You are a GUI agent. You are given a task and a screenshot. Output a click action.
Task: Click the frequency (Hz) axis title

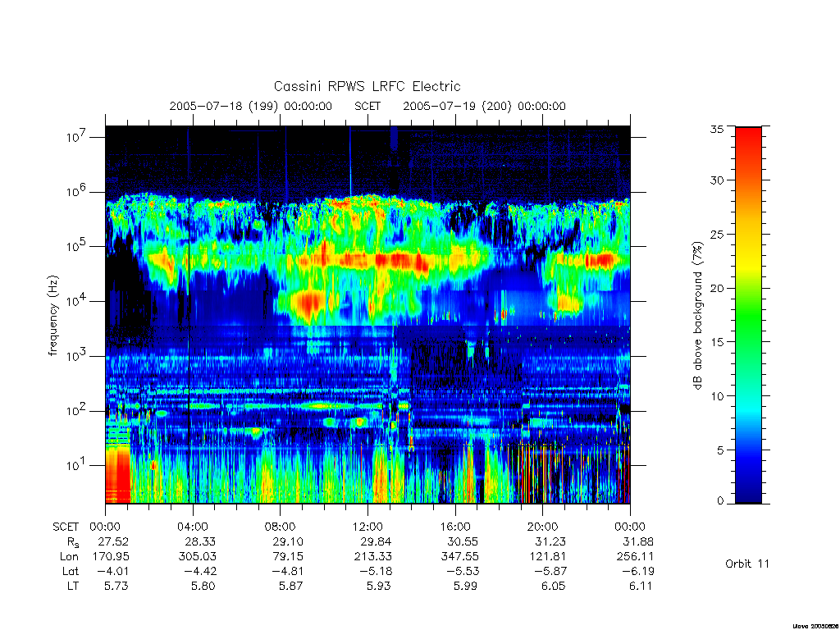tap(52, 316)
